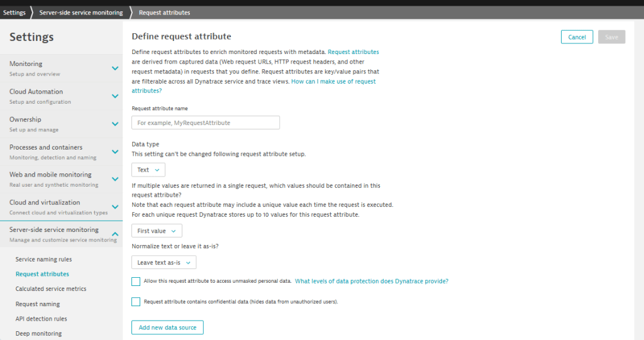Open data protection levels help link
Image resolution: width=644 pixels, height=340 pixels.
click(372, 282)
